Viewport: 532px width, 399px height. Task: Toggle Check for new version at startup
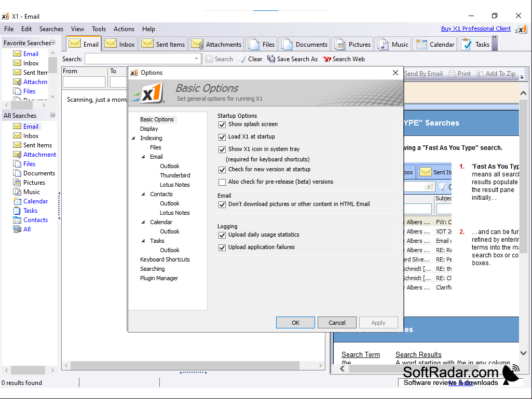[222, 170]
